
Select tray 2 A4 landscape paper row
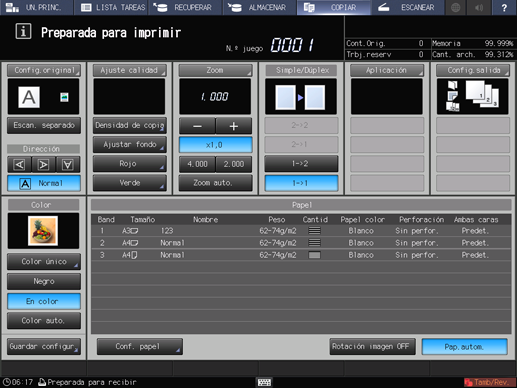point(301,243)
